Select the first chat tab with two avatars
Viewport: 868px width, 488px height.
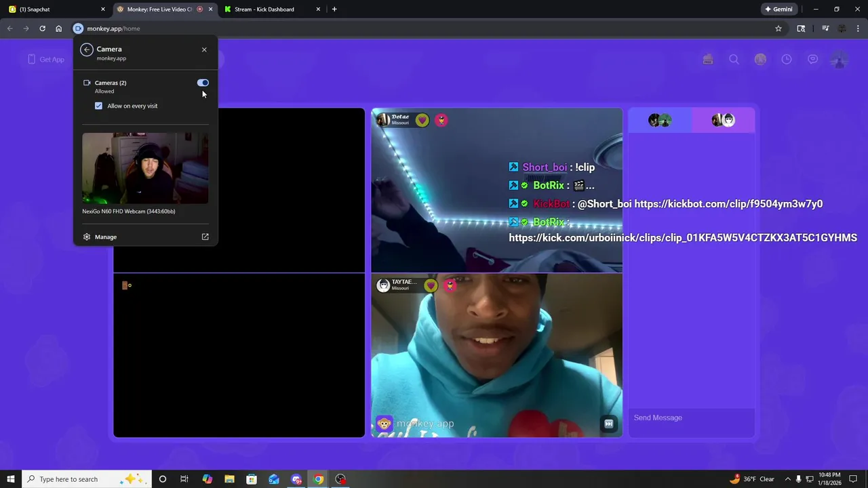pos(660,120)
